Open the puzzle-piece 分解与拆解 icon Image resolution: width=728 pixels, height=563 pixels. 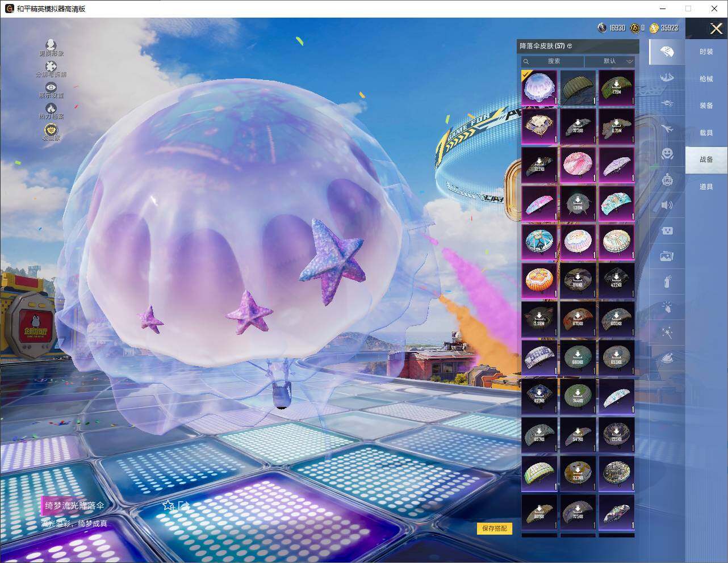(51, 67)
